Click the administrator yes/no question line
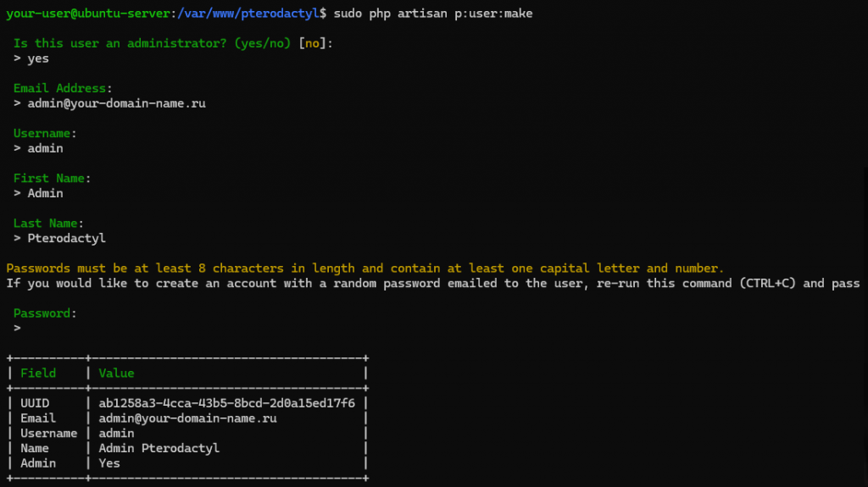 click(174, 44)
